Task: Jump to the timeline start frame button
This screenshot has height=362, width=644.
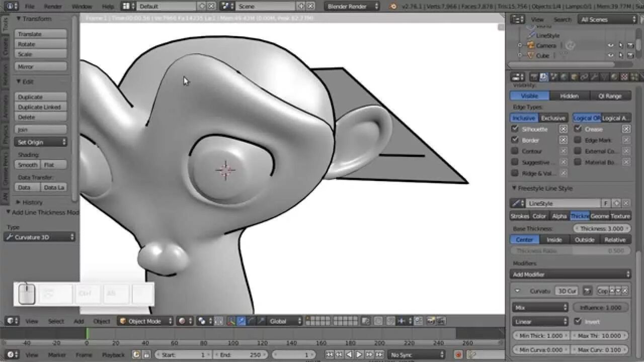Action: click(330, 354)
